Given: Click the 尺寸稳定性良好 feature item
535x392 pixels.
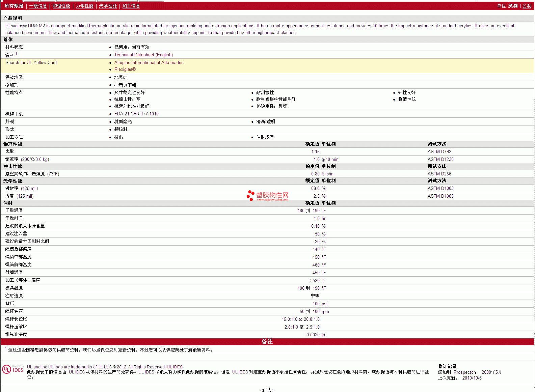Looking at the screenshot, I should pyautogui.click(x=130, y=93).
